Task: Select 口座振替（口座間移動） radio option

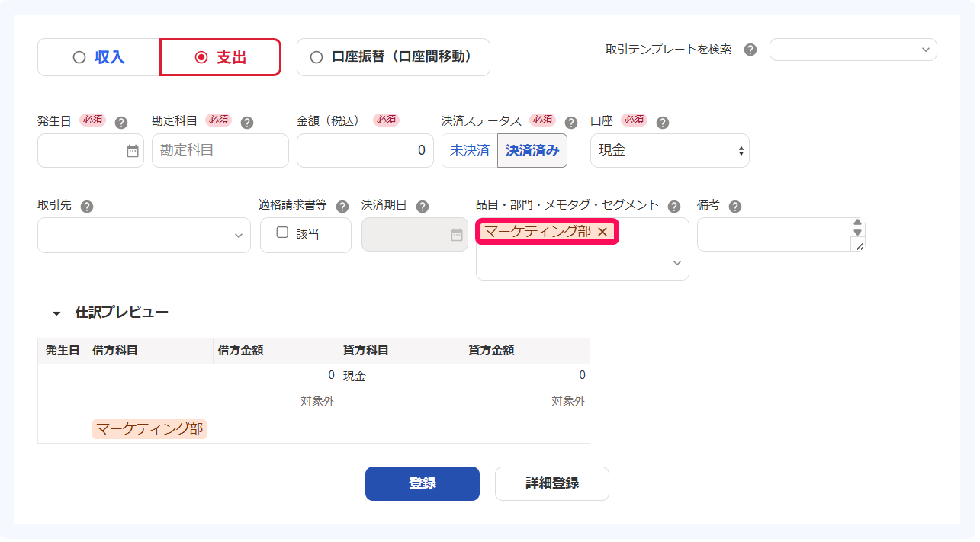Action: (x=393, y=57)
